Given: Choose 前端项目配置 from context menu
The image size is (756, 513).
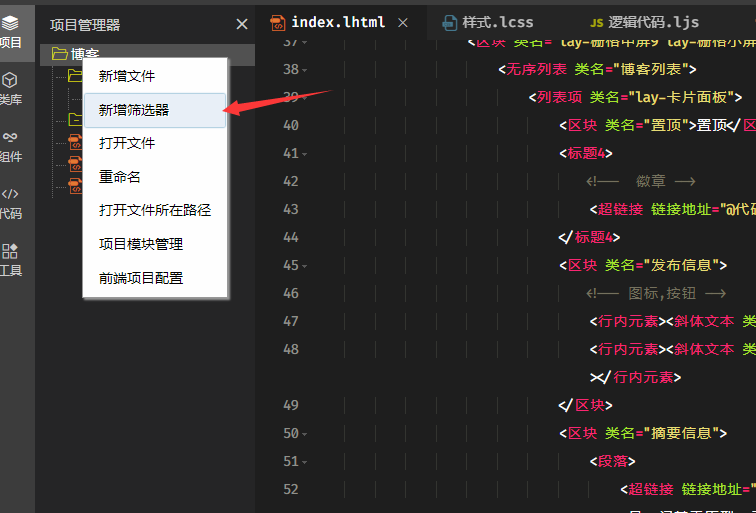Looking at the screenshot, I should click(x=155, y=278).
